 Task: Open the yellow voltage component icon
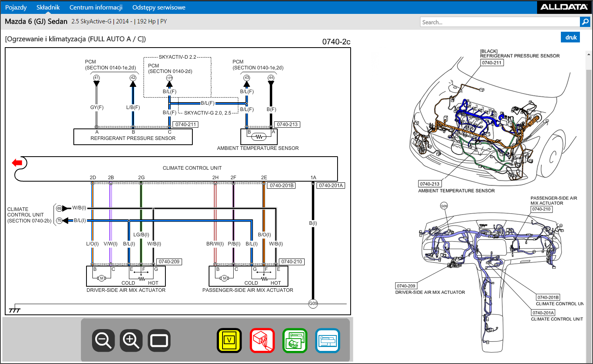coord(229,340)
